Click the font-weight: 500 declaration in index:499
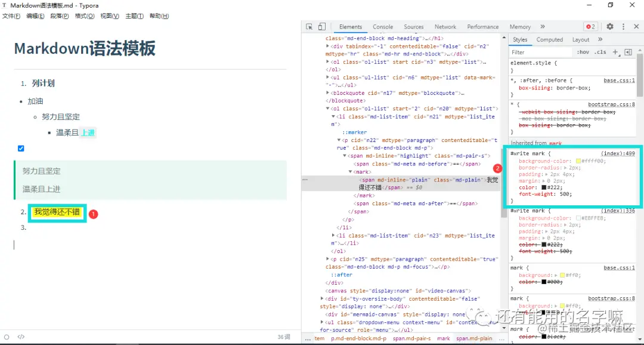This screenshot has height=345, width=644. (x=546, y=194)
